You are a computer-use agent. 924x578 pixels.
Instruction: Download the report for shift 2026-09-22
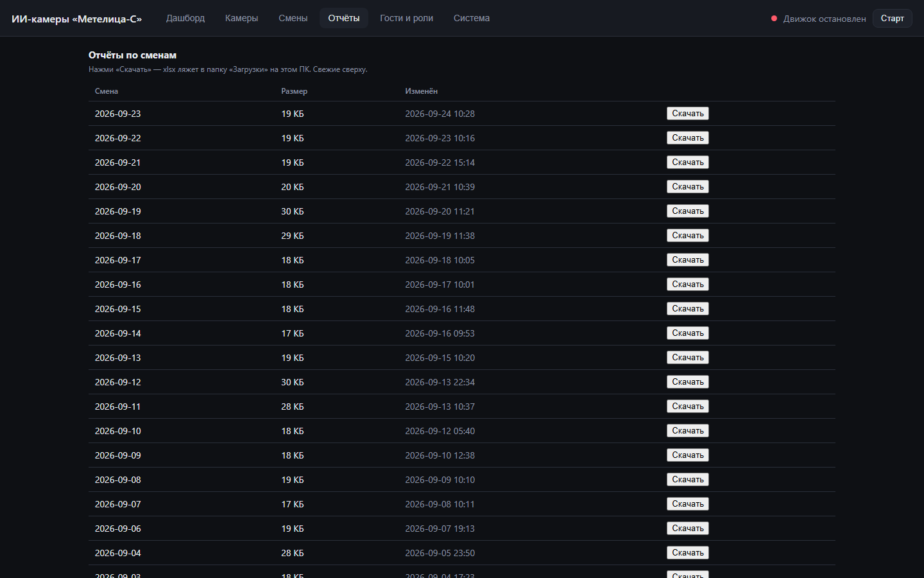tap(688, 138)
